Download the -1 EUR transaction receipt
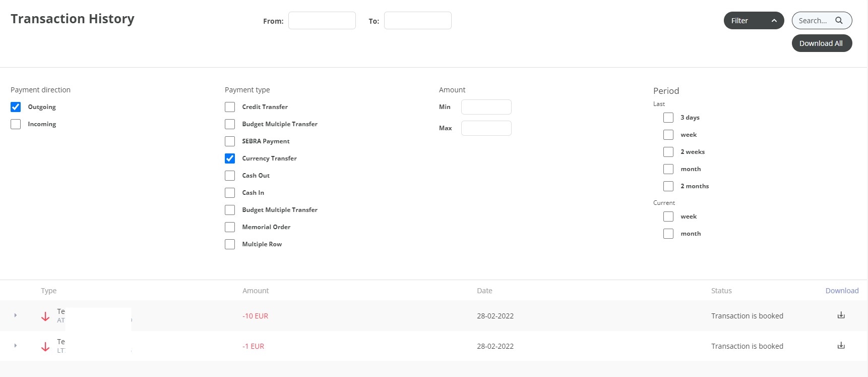 (x=841, y=346)
